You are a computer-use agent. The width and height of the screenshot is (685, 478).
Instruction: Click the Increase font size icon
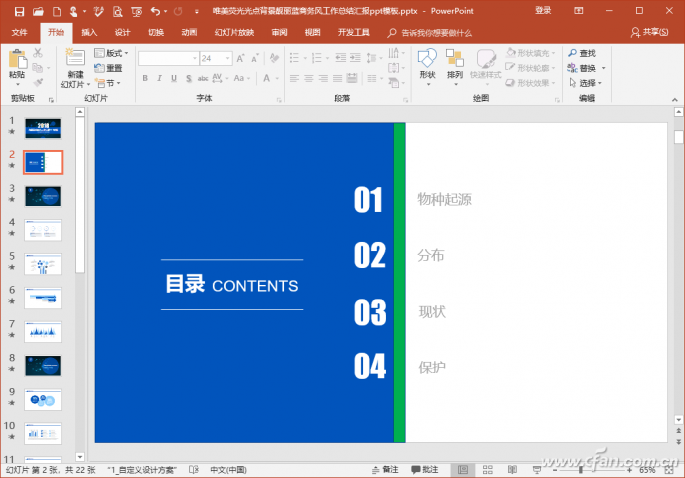[x=240, y=58]
